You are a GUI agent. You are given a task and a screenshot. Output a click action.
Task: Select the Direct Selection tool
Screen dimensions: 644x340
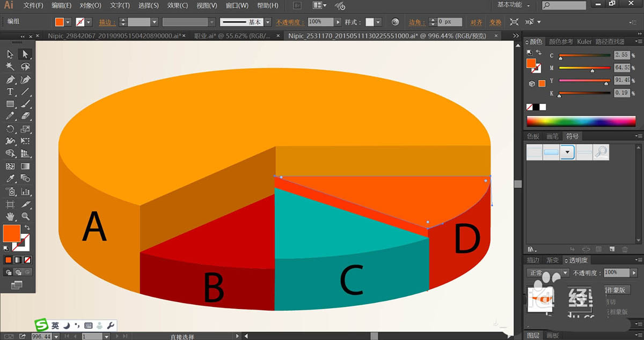(x=25, y=54)
